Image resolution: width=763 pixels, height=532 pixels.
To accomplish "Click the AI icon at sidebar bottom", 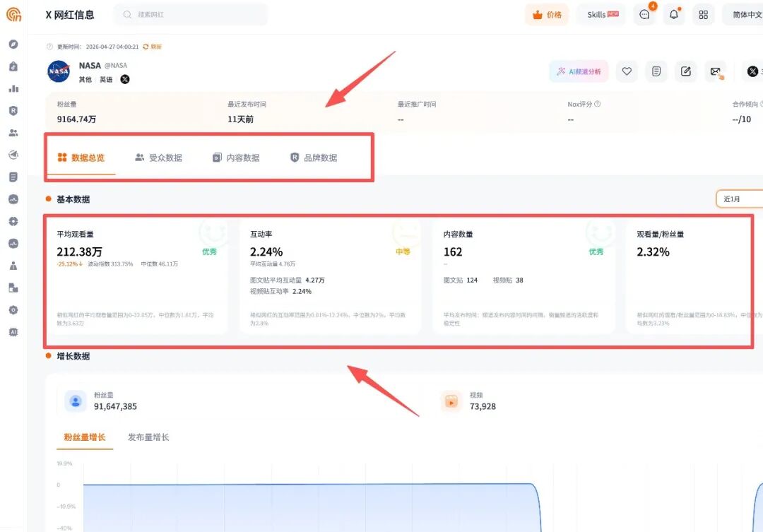I will click(x=13, y=332).
